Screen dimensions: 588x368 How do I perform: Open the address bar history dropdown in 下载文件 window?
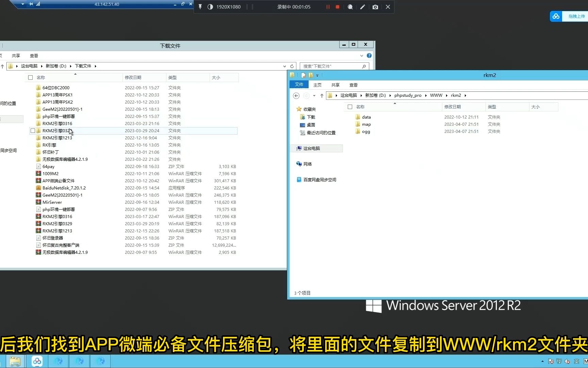284,66
